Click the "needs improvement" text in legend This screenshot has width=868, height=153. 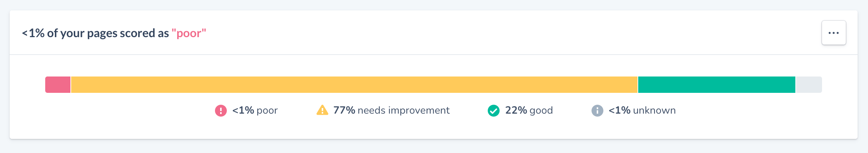point(404,110)
